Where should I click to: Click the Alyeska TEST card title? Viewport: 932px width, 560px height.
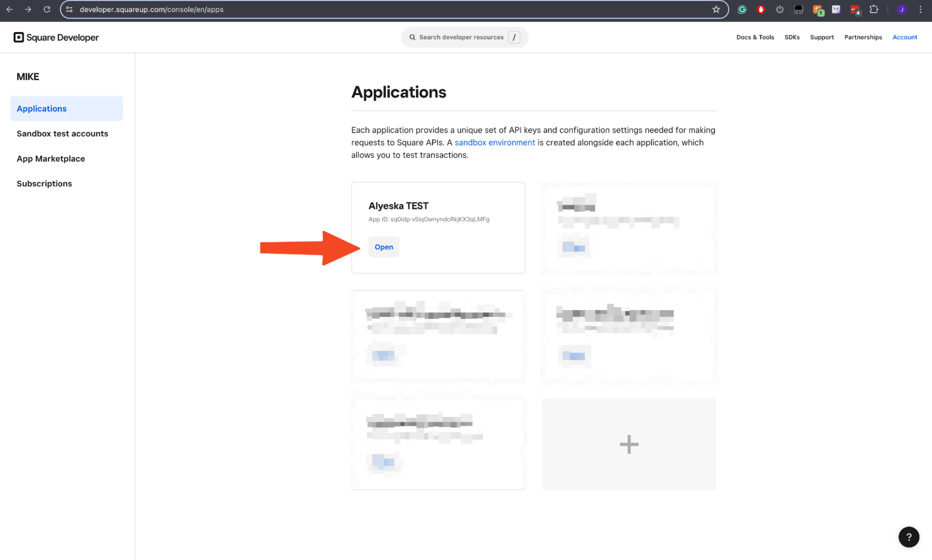point(398,206)
